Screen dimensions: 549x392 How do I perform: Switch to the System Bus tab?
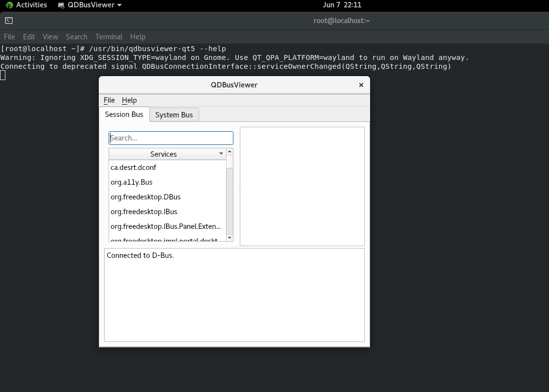tap(174, 115)
